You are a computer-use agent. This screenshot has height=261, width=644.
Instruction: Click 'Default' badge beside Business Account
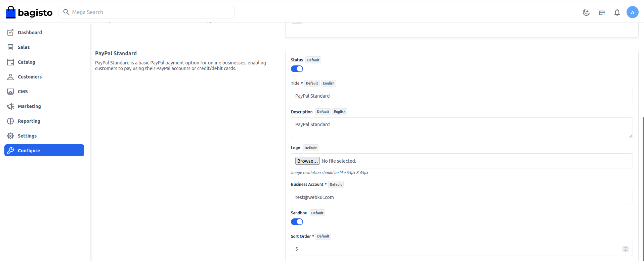click(x=336, y=185)
